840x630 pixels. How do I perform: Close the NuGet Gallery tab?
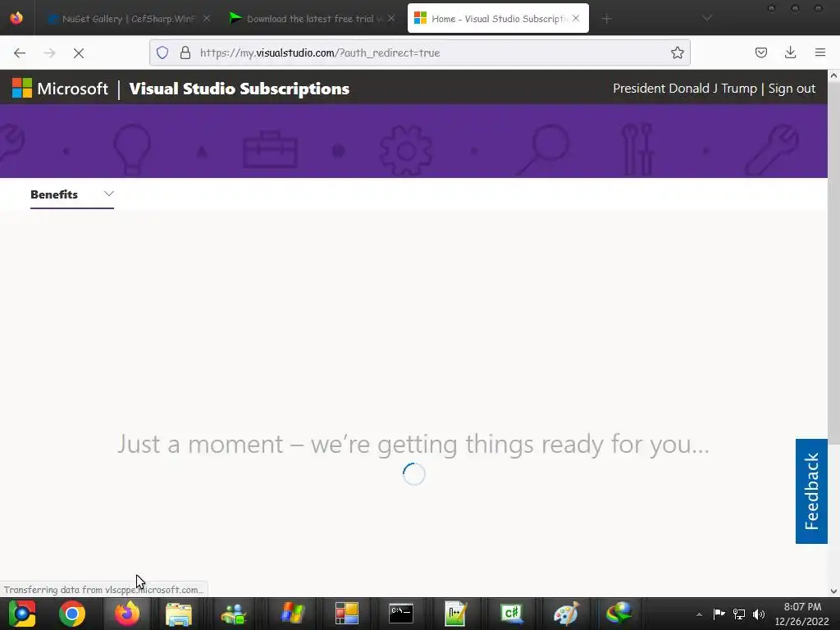click(206, 18)
